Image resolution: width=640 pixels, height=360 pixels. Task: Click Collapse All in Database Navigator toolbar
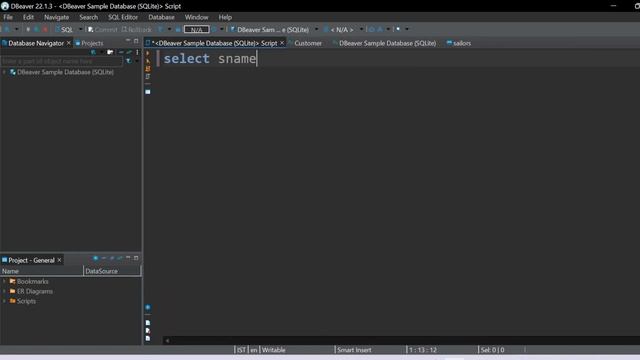[x=121, y=52]
